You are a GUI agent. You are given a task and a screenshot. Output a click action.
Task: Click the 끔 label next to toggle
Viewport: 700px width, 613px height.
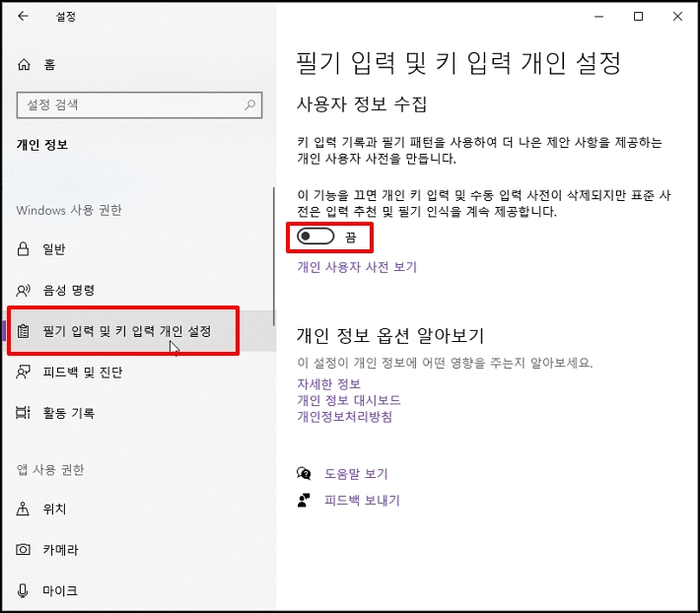[350, 237]
